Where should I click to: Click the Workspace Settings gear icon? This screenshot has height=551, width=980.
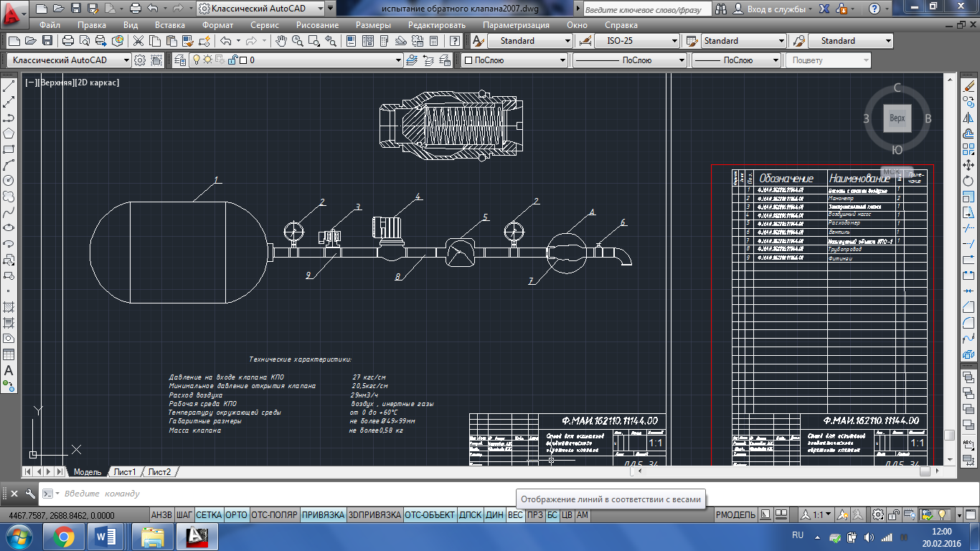tap(141, 60)
